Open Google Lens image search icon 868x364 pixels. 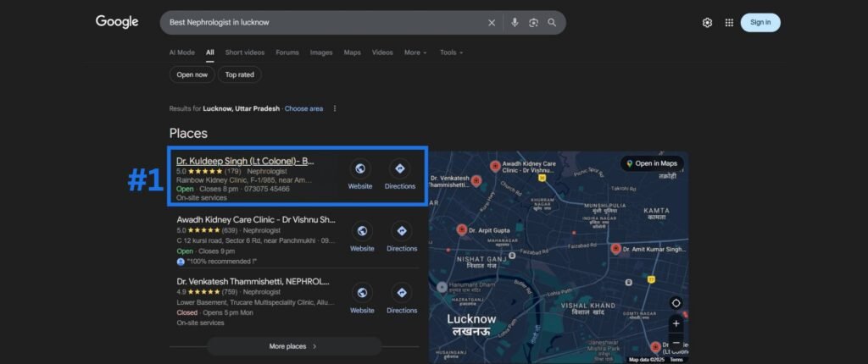tap(533, 23)
